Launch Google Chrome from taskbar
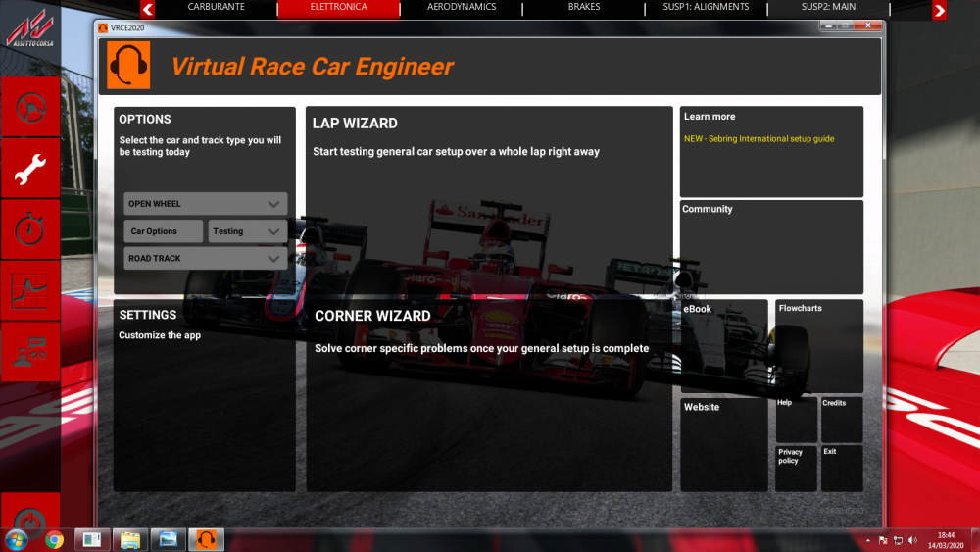This screenshot has height=552, width=980. click(54, 539)
